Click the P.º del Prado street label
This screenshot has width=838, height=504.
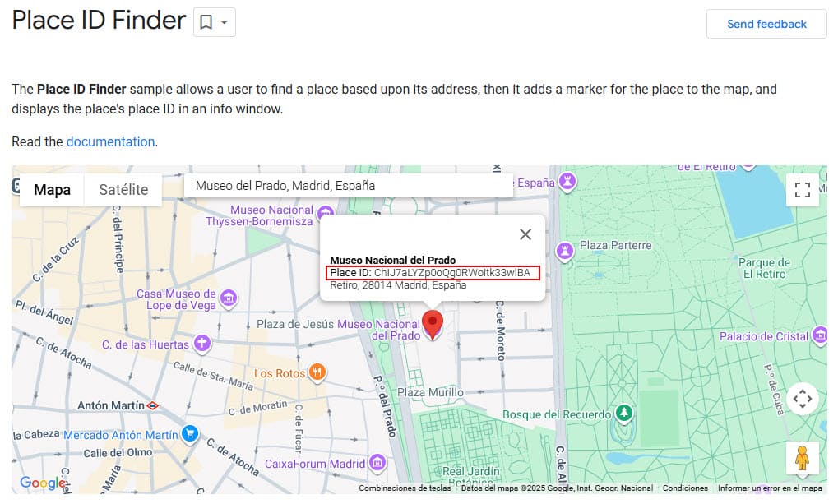point(386,406)
